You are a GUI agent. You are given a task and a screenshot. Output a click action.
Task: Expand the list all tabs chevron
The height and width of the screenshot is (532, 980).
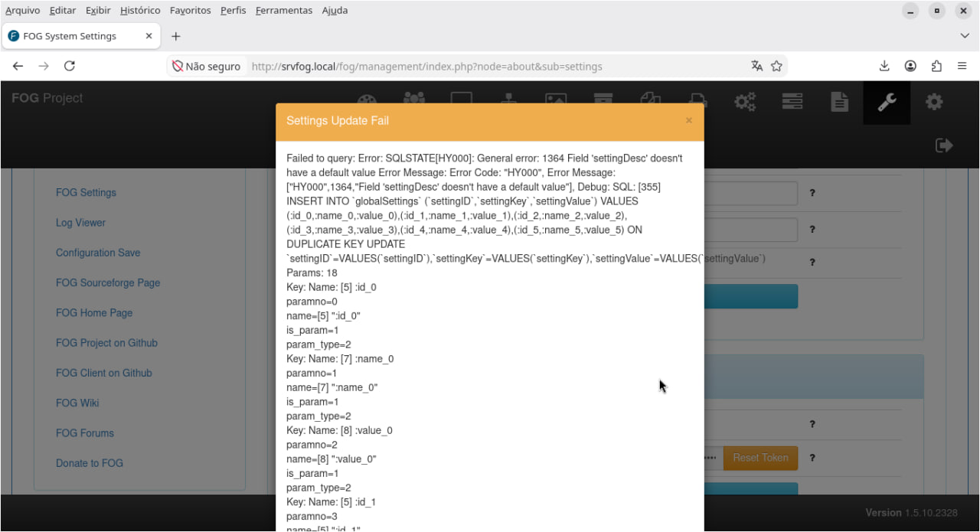pos(965,36)
